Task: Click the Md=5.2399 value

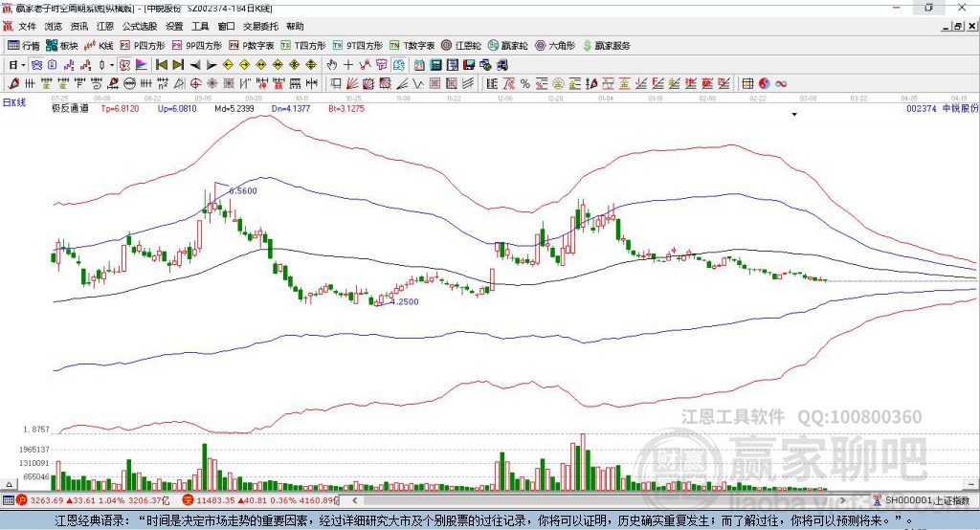Action: 234,109
